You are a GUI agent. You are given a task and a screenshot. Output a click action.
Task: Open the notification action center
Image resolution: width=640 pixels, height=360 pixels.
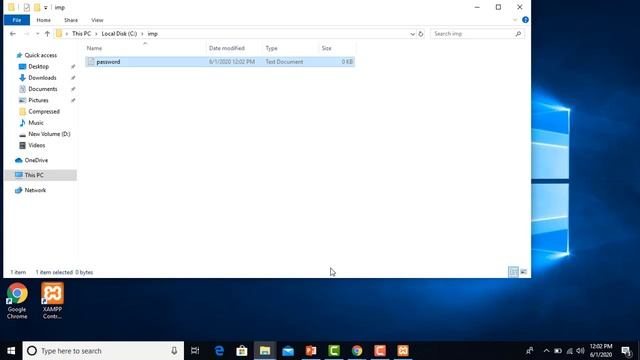click(x=626, y=351)
